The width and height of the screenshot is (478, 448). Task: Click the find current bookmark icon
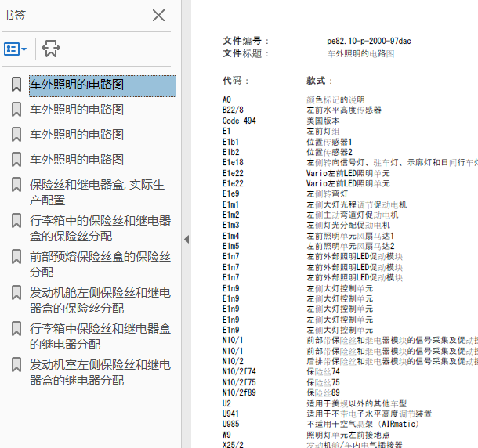click(51, 49)
